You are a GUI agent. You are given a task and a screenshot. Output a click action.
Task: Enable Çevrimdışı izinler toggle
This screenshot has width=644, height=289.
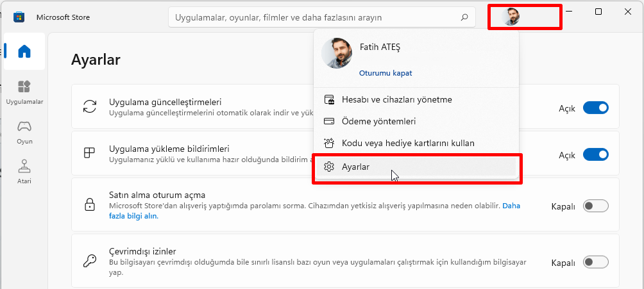tap(595, 262)
